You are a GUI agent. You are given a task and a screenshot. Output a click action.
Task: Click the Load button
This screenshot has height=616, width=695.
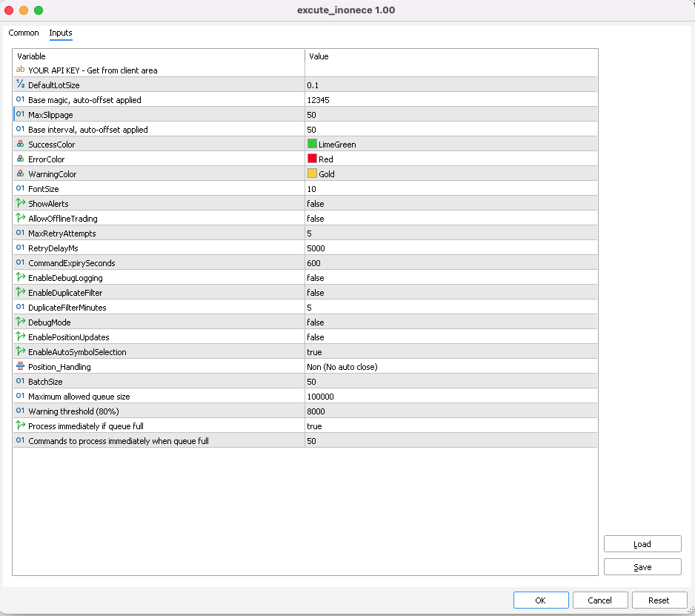642,544
